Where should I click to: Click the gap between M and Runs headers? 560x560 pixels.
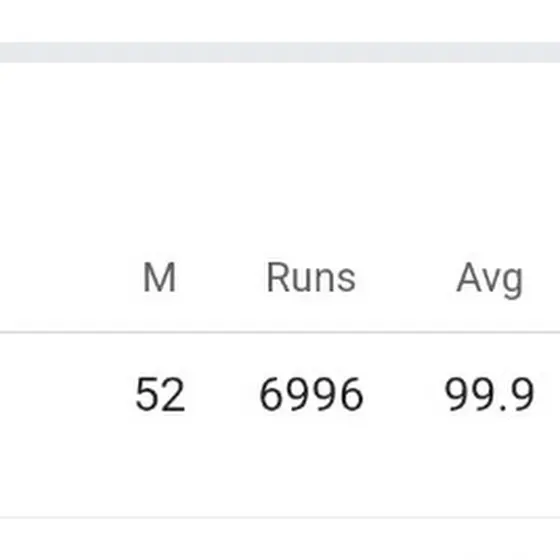pos(221,277)
